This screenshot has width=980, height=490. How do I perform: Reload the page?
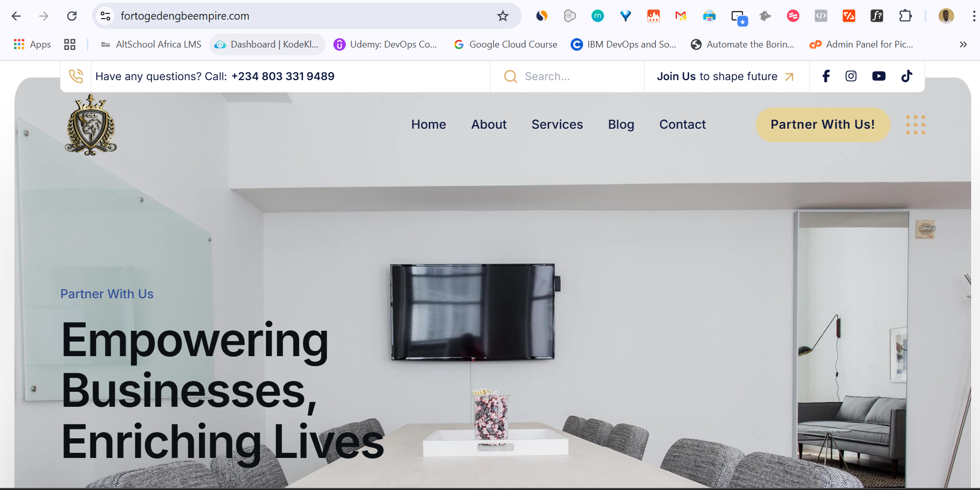point(72,16)
